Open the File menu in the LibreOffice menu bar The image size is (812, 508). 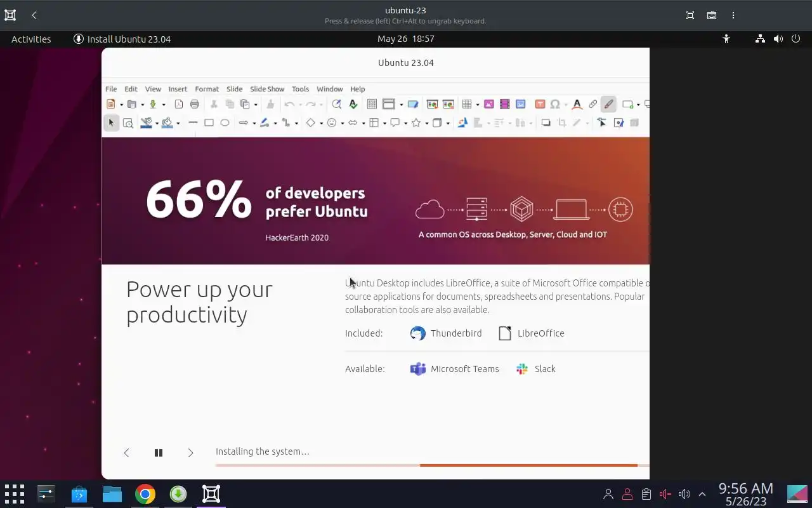point(111,89)
